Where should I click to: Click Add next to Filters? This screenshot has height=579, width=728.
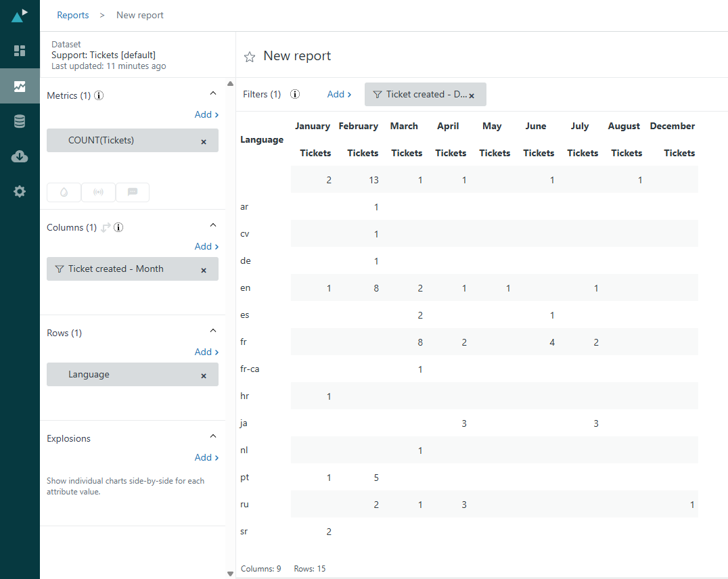[x=339, y=95]
